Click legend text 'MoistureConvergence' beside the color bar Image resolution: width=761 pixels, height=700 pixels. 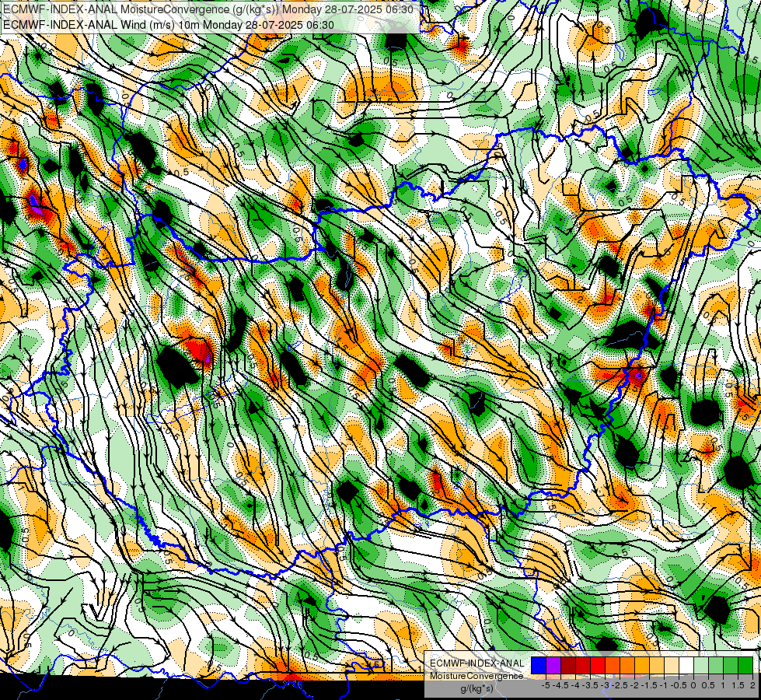[476, 676]
